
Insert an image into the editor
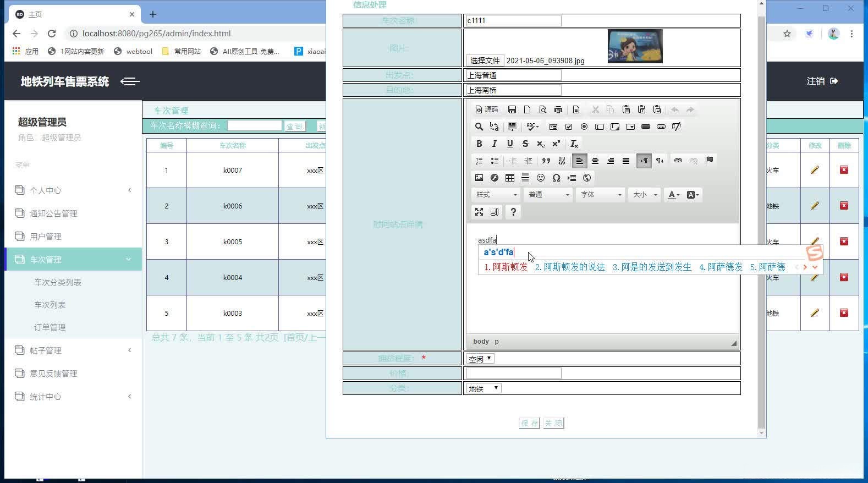click(x=479, y=178)
